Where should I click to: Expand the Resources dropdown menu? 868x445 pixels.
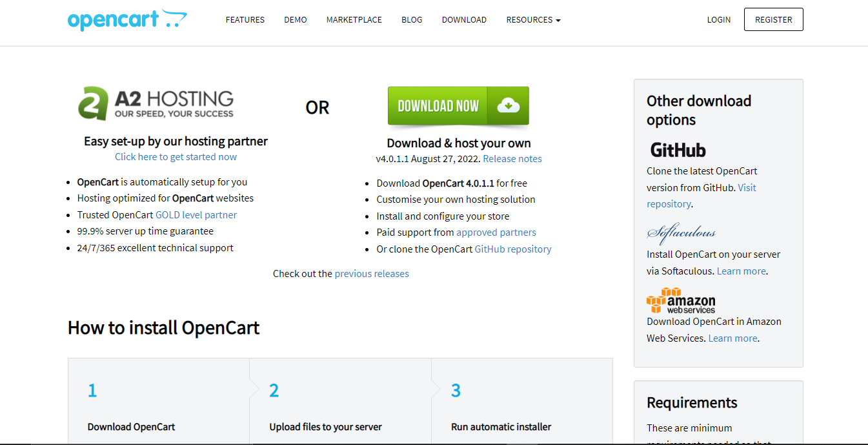pos(533,20)
